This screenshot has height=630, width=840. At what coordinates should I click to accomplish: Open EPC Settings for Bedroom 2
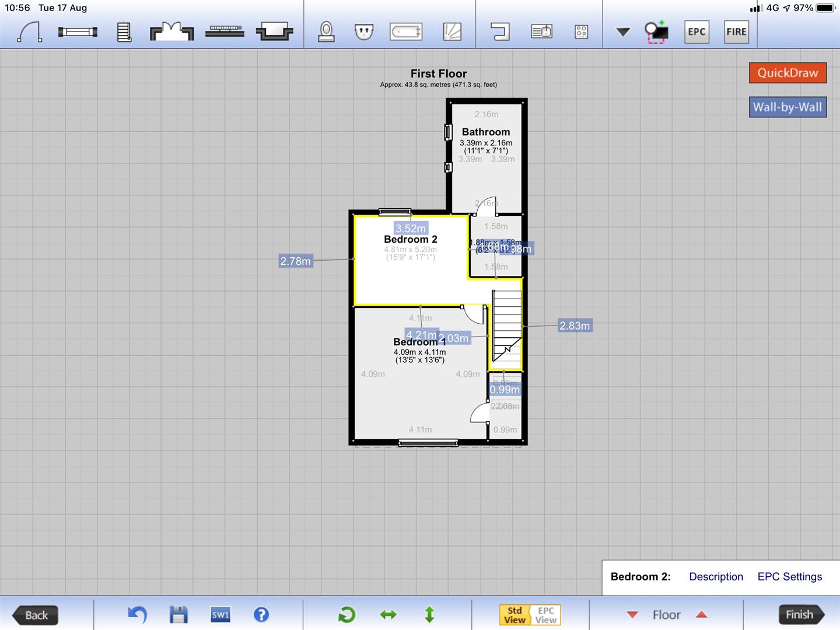pyautogui.click(x=789, y=576)
